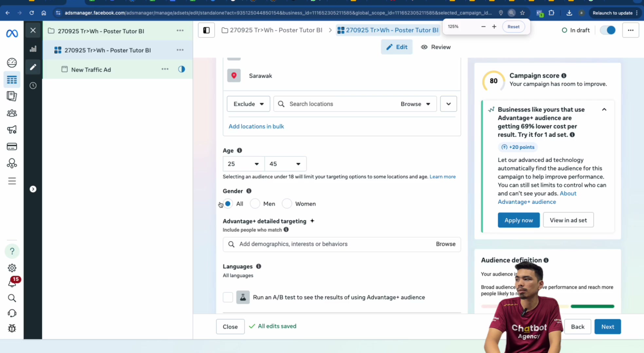Image resolution: width=644 pixels, height=353 pixels.
Task: Expand chevron beside location search
Action: (x=448, y=104)
